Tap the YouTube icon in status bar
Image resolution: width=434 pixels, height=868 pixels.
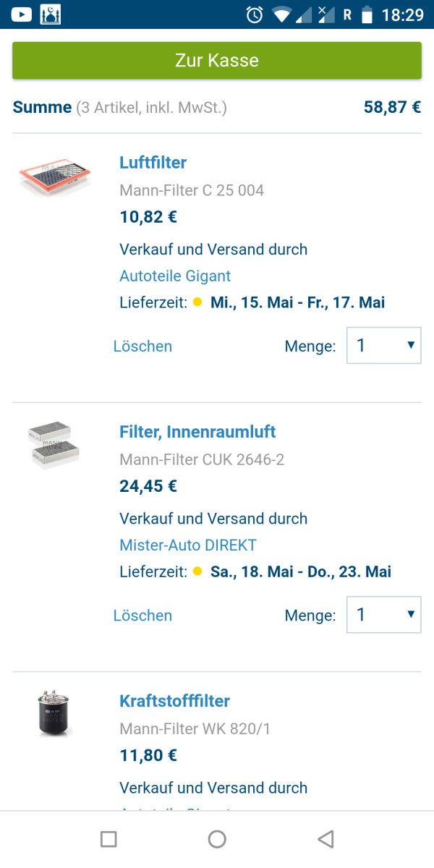coord(22,14)
